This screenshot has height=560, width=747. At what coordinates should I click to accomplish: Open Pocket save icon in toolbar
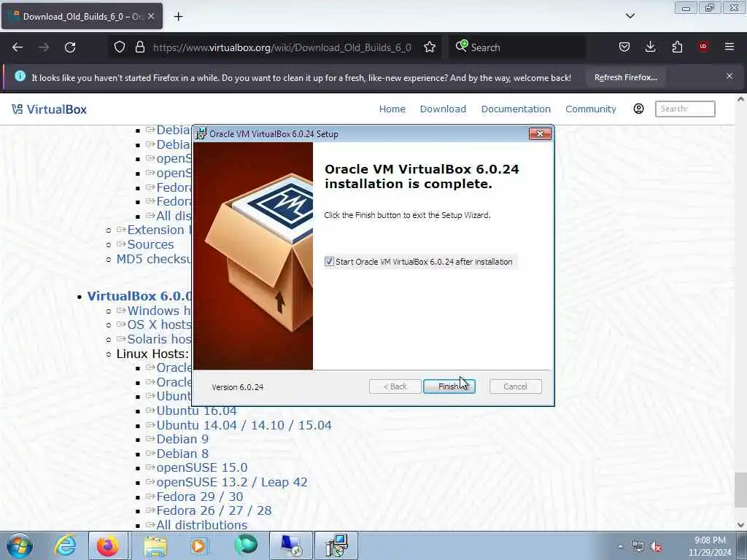(x=624, y=47)
